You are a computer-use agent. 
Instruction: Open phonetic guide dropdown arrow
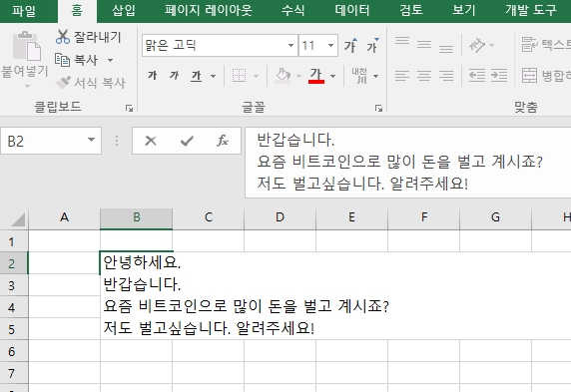(375, 76)
